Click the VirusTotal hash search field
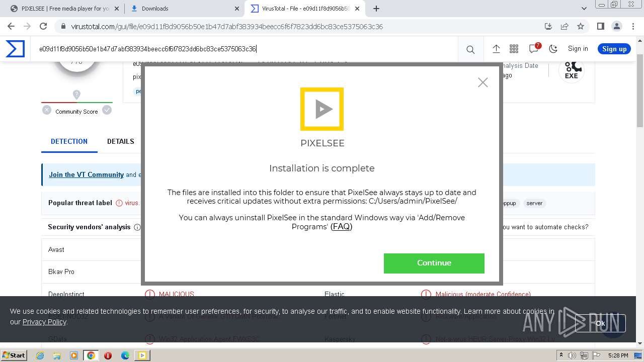This screenshot has width=644, height=362. [244, 49]
